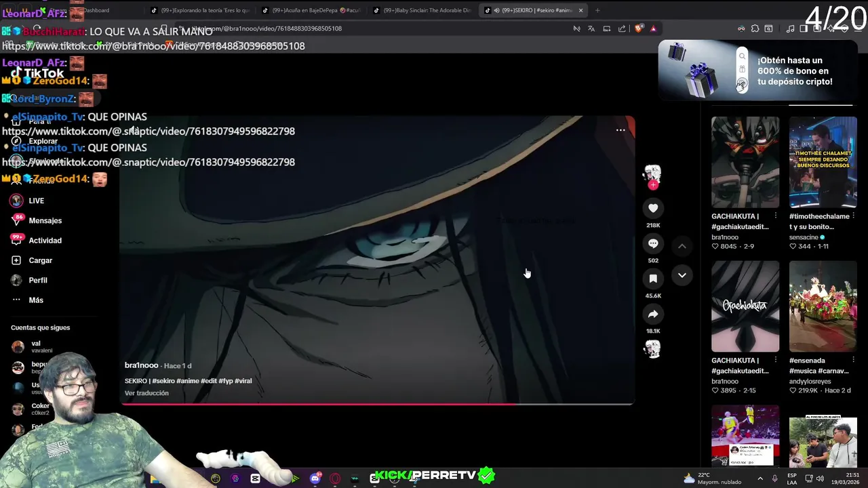Expand the Más options in the sidebar
Screen dimensions: 868x488
click(x=27, y=300)
